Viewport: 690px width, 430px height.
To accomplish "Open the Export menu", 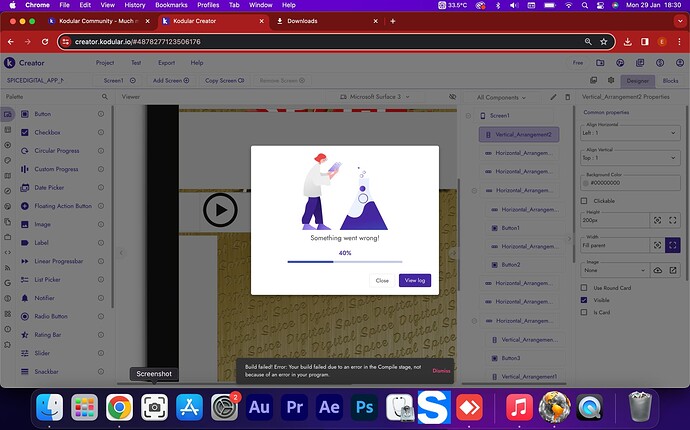I will pos(166,62).
